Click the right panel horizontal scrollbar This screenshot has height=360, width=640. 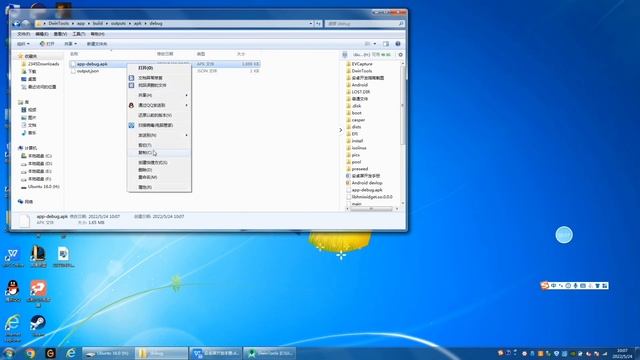pyautogui.click(x=372, y=209)
